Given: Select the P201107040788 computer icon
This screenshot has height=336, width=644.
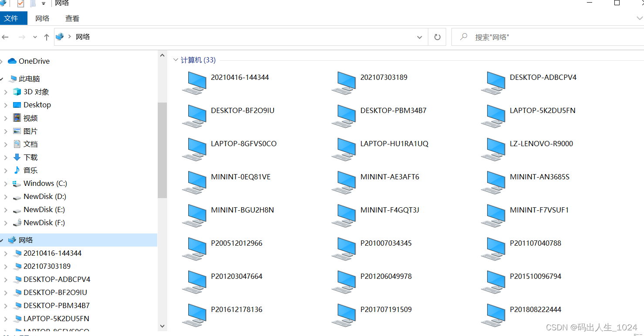Looking at the screenshot, I should coord(493,248).
